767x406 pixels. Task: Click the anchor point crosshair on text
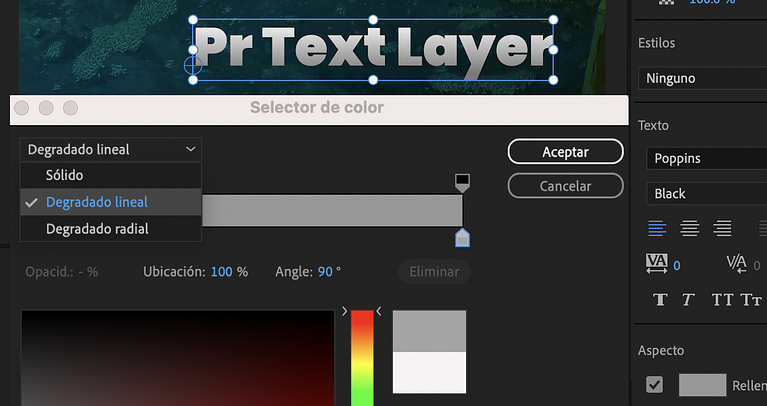pos(193,65)
